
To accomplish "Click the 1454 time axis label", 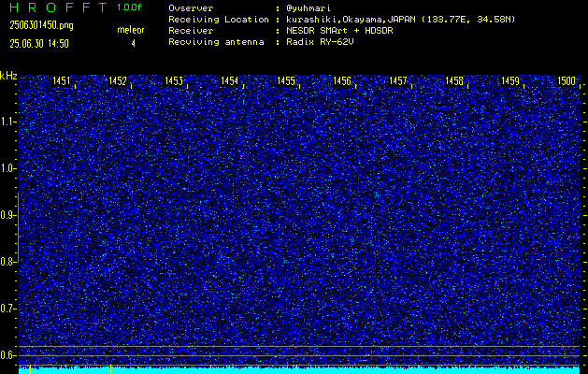I will (x=230, y=80).
